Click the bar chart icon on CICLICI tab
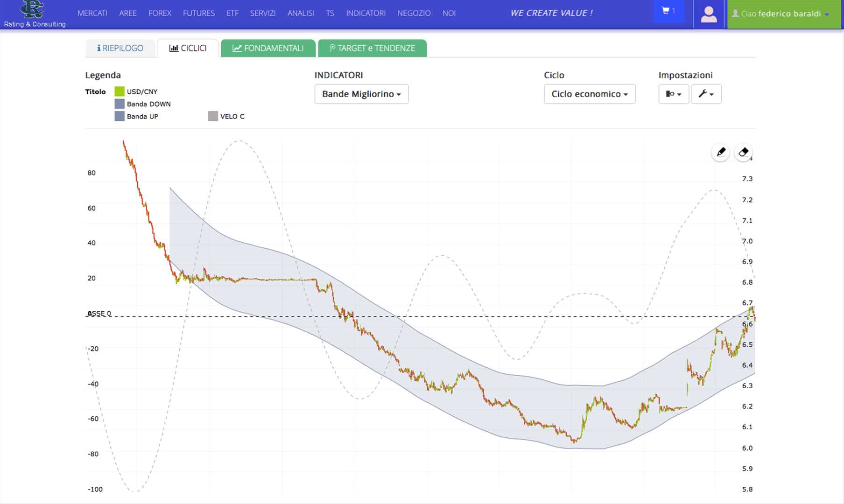This screenshot has width=844, height=504. pos(174,48)
